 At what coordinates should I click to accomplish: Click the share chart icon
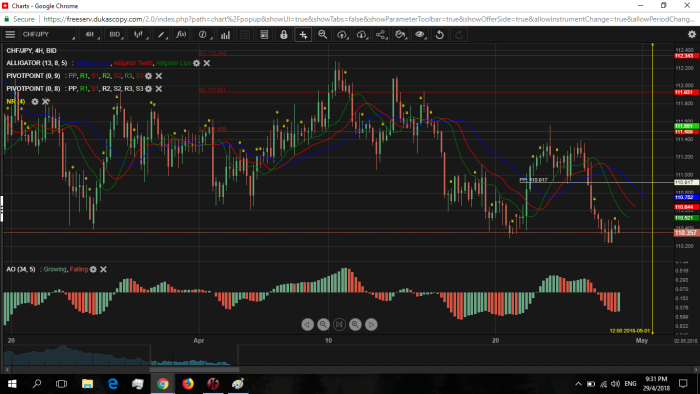(381, 34)
